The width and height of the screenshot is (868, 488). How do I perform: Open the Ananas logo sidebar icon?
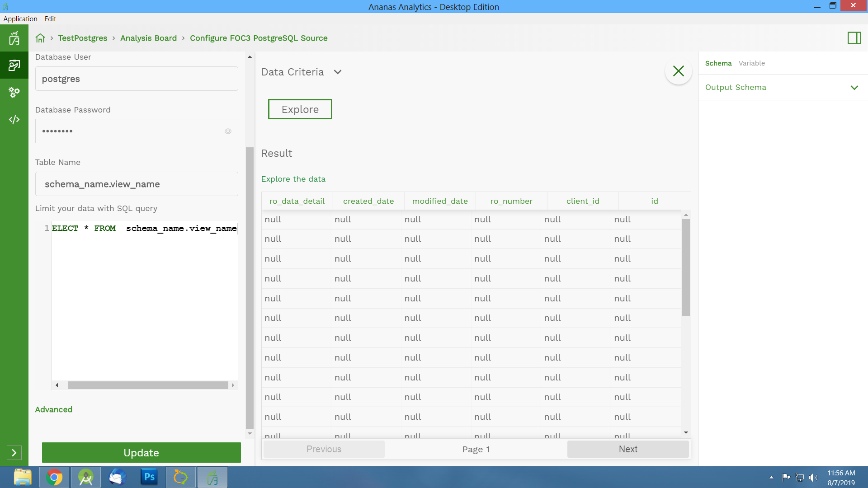[14, 38]
